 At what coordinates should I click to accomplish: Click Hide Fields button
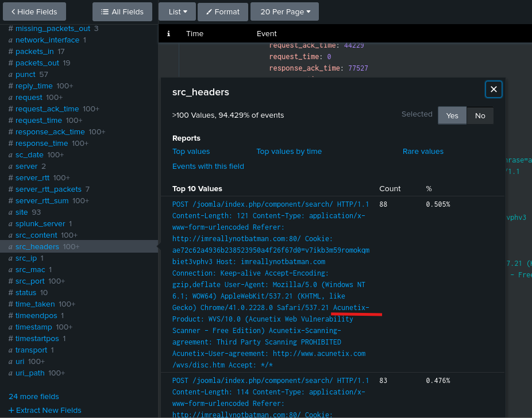[x=34, y=12]
